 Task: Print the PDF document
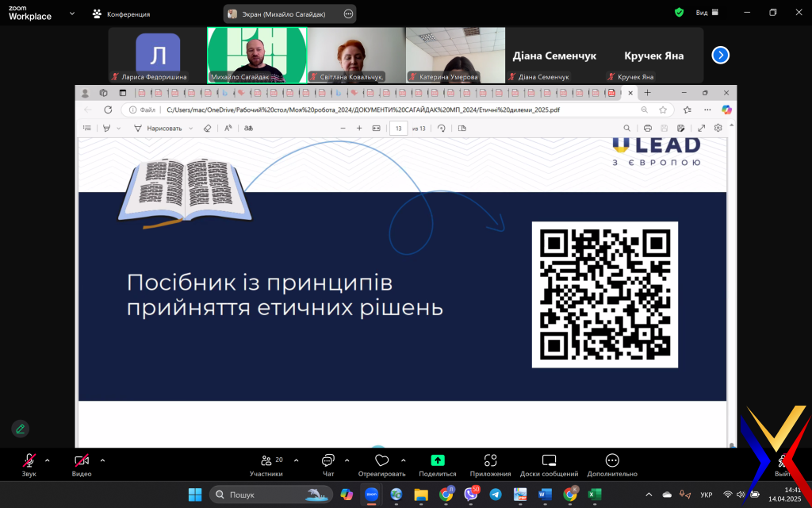tap(647, 128)
